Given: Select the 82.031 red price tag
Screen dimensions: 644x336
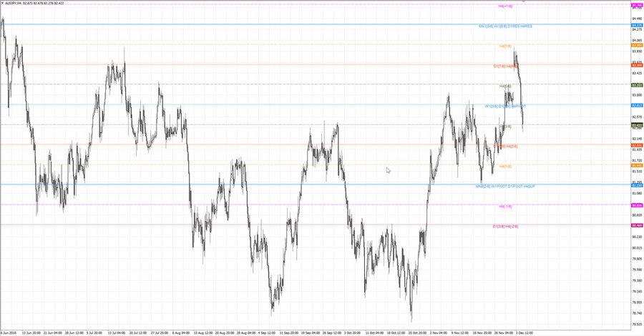Looking at the screenshot, I should (637, 145).
